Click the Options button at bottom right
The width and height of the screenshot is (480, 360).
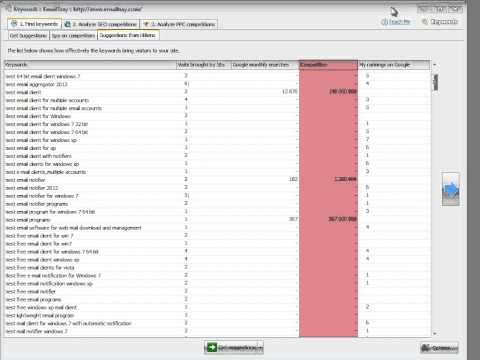click(439, 348)
